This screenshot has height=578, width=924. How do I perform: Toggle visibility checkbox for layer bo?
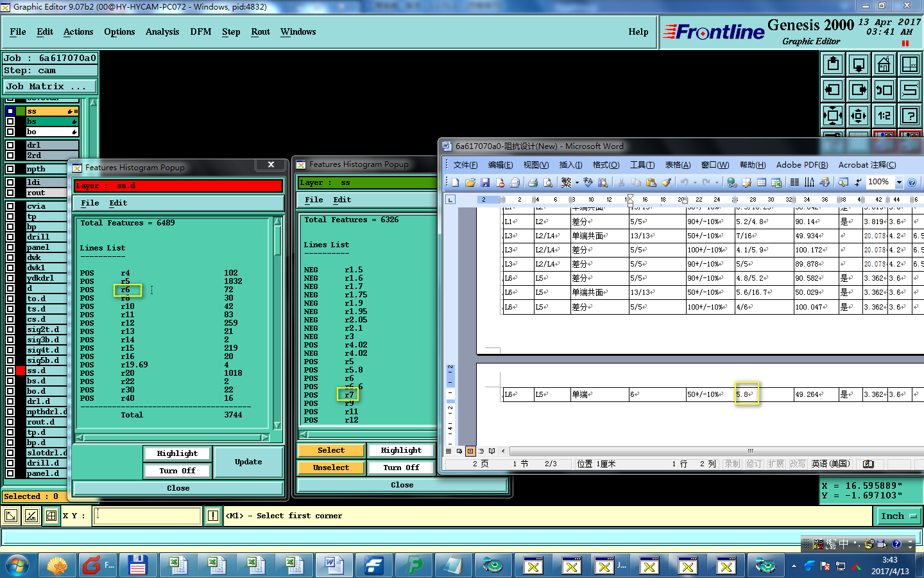point(10,132)
